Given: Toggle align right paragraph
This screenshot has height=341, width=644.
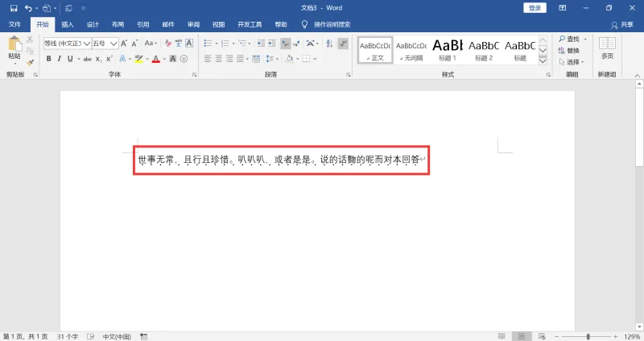Looking at the screenshot, I should pyautogui.click(x=229, y=59).
